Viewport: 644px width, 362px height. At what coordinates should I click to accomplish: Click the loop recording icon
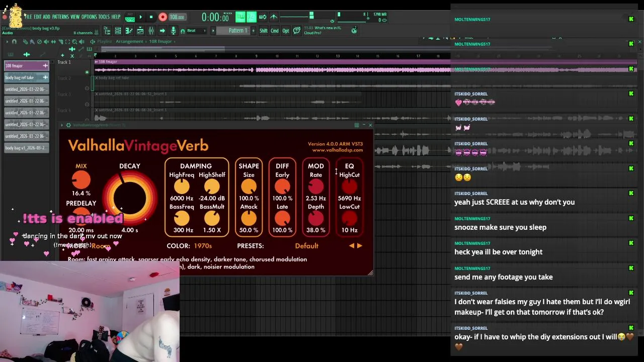(263, 17)
